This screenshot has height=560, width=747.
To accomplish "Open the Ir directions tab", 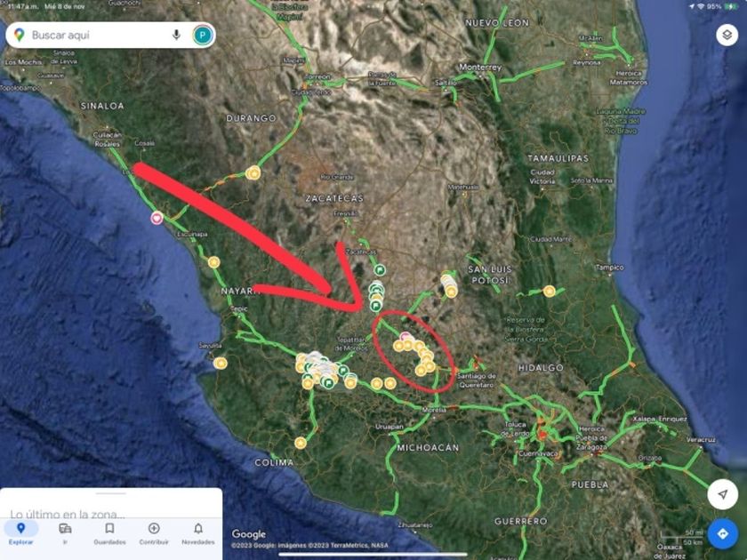I will (65, 533).
